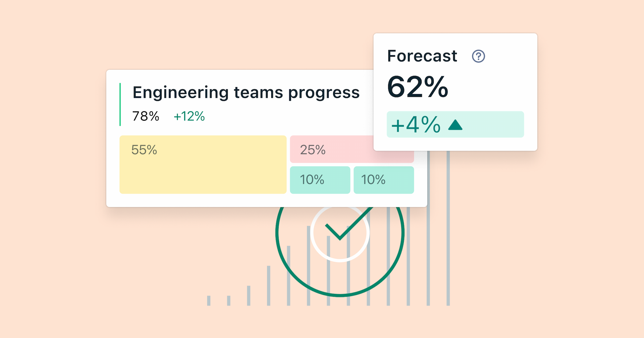
Task: Click the 78% progress value
Action: tap(146, 116)
